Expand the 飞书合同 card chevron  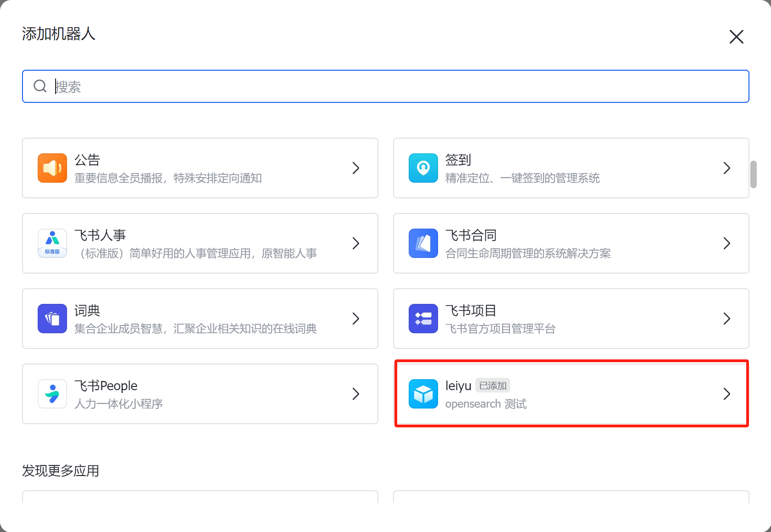(x=727, y=243)
